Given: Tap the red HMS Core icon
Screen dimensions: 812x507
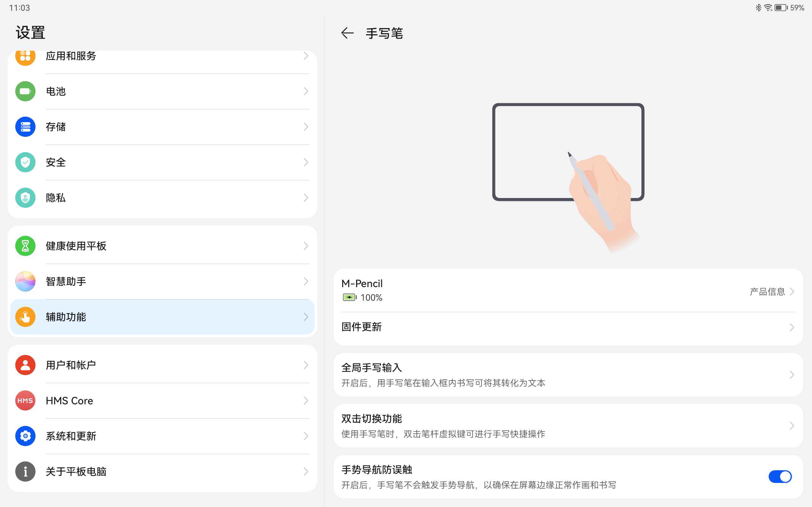Looking at the screenshot, I should pos(25,400).
